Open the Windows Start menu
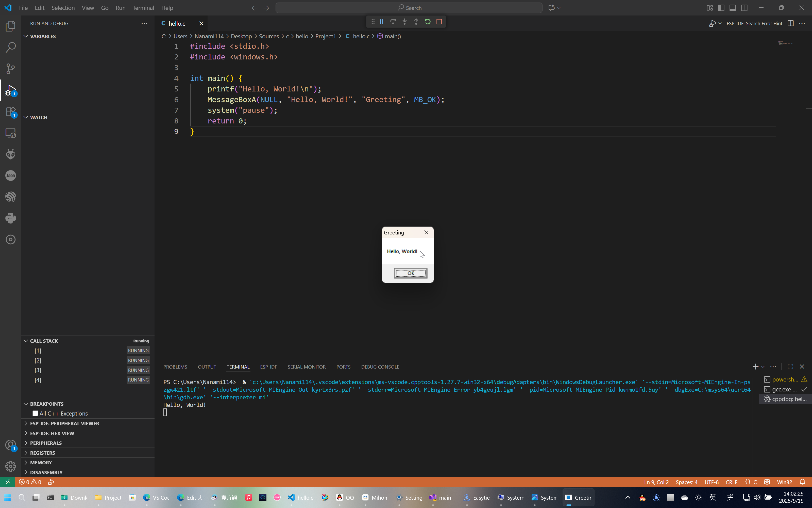Viewport: 812px width, 508px height. pyautogui.click(x=7, y=497)
